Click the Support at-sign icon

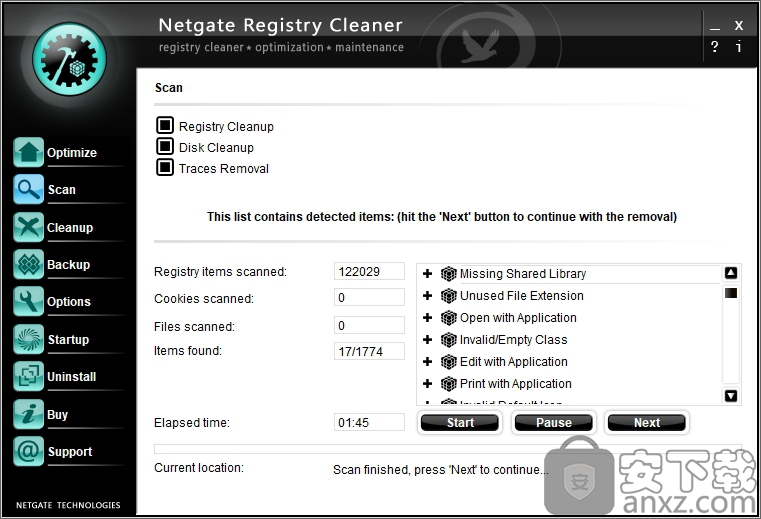(29, 451)
